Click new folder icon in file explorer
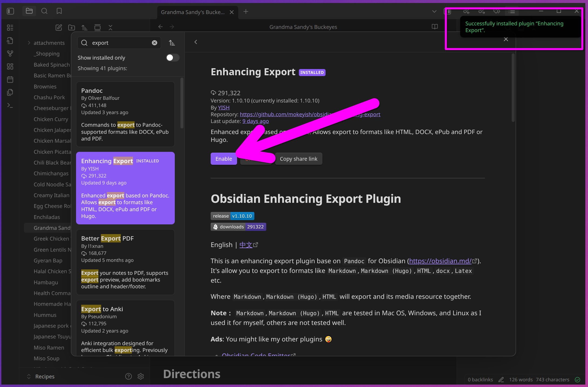 pyautogui.click(x=71, y=27)
